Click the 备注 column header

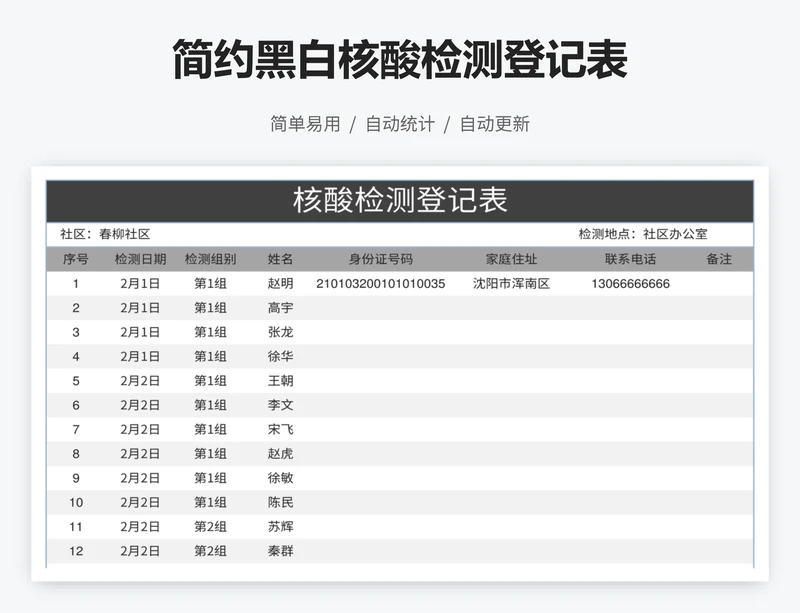point(719,259)
